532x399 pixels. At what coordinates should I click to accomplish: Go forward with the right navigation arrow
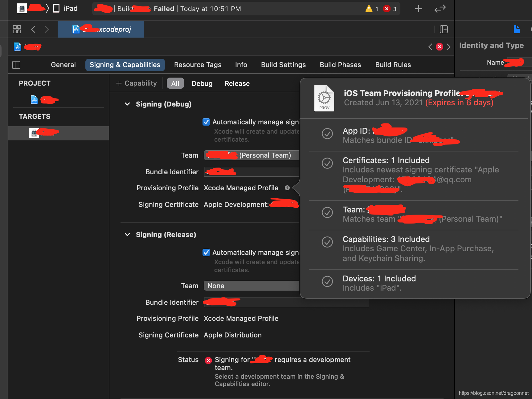47,29
